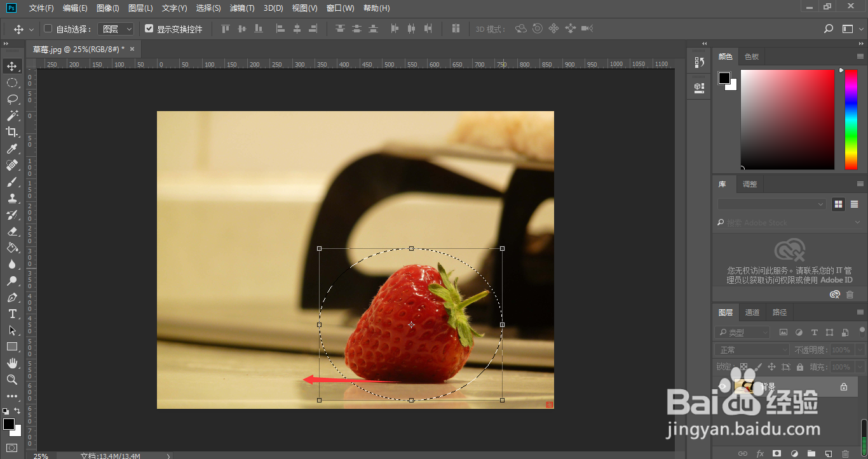Switch to the 色板 tab
The width and height of the screenshot is (868, 459).
click(x=752, y=57)
